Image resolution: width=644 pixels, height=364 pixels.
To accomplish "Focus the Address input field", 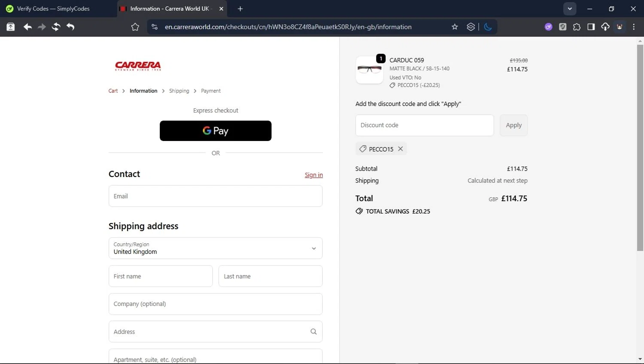I will [216, 331].
